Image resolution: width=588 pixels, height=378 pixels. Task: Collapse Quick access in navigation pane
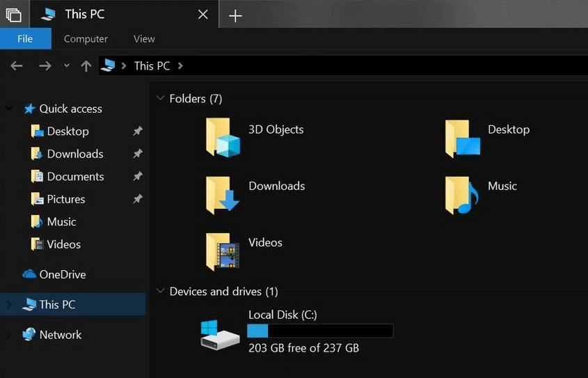point(9,109)
